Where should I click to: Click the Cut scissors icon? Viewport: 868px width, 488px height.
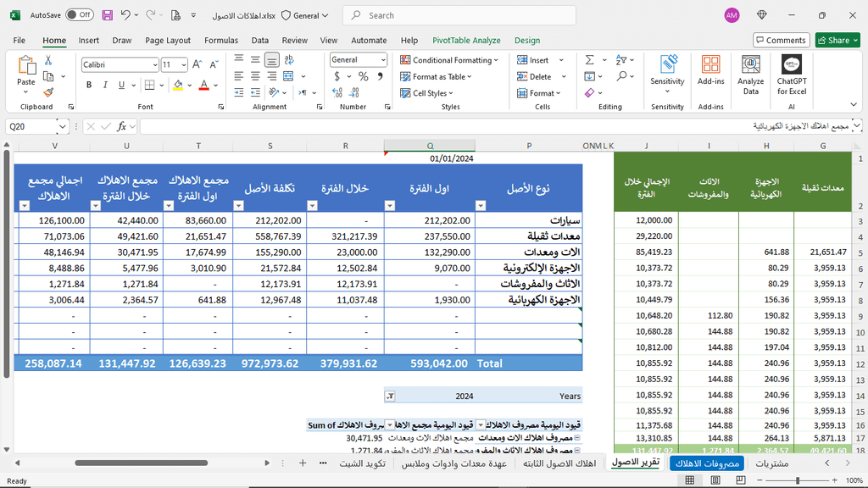coord(48,60)
